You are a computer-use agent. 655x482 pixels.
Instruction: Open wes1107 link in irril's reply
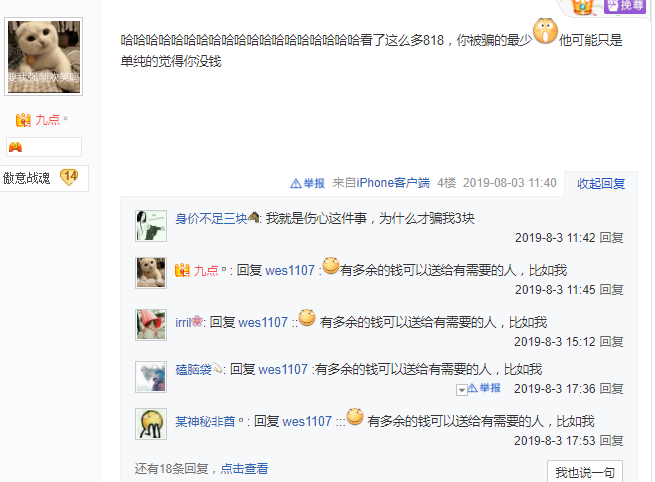[263, 322]
